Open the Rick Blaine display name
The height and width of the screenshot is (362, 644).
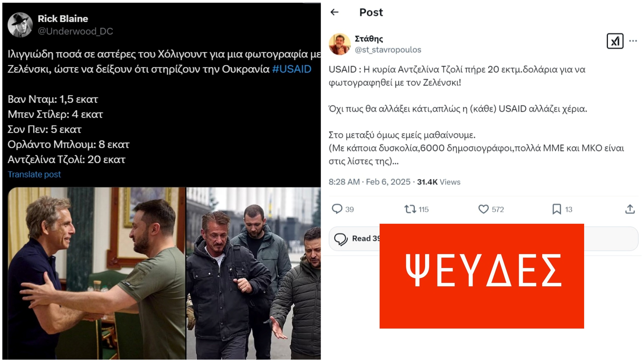(63, 19)
